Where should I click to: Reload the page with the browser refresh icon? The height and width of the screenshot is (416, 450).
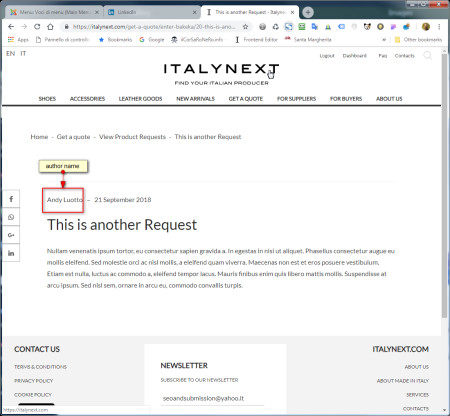pyautogui.click(x=37, y=27)
